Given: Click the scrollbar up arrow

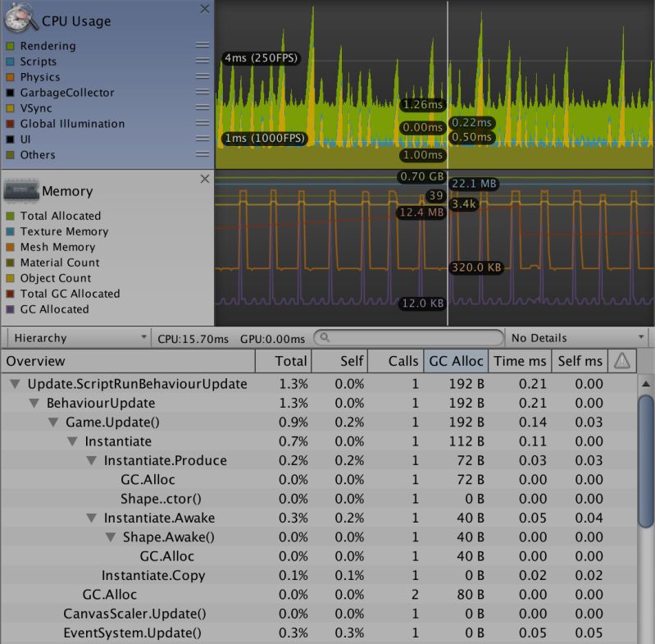Looking at the screenshot, I should 646,384.
